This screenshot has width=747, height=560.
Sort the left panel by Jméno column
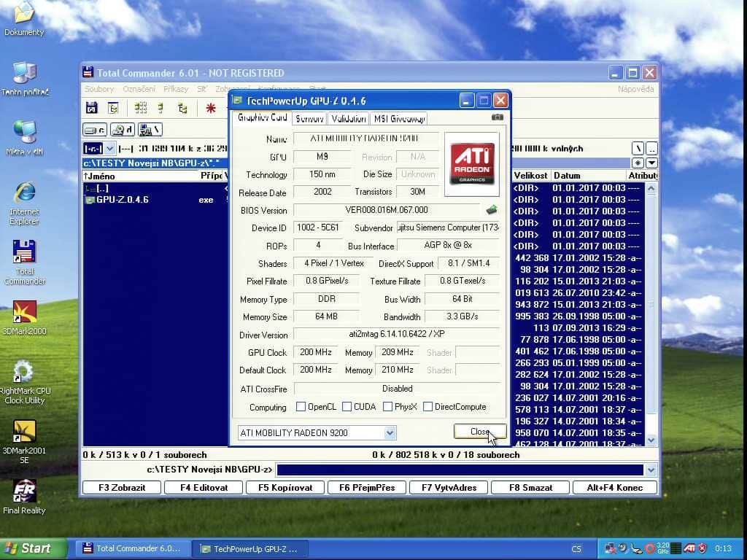141,176
